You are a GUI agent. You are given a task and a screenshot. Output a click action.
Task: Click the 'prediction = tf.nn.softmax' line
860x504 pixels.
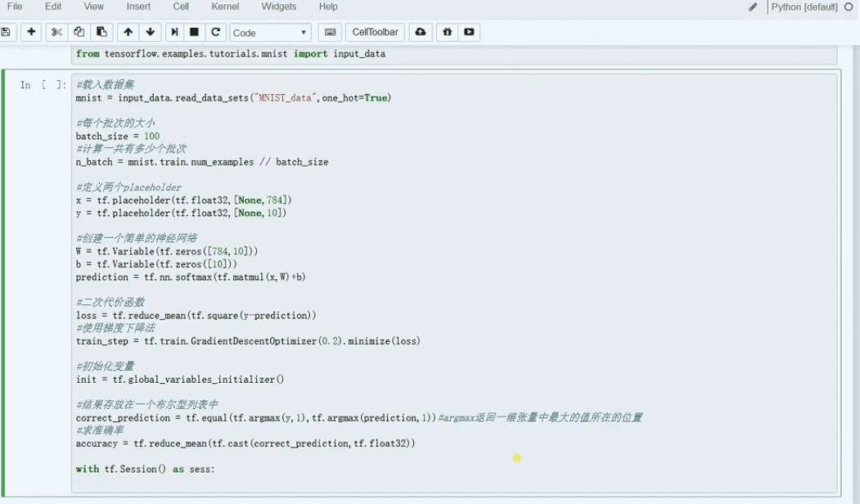point(191,277)
